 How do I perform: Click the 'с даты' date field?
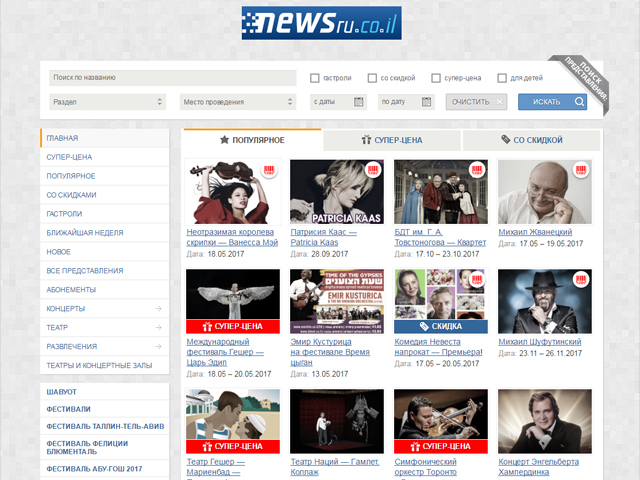tap(338, 102)
